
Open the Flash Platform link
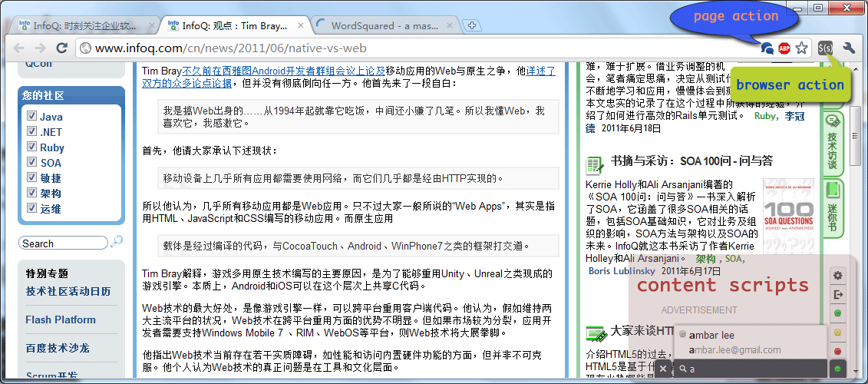click(61, 319)
